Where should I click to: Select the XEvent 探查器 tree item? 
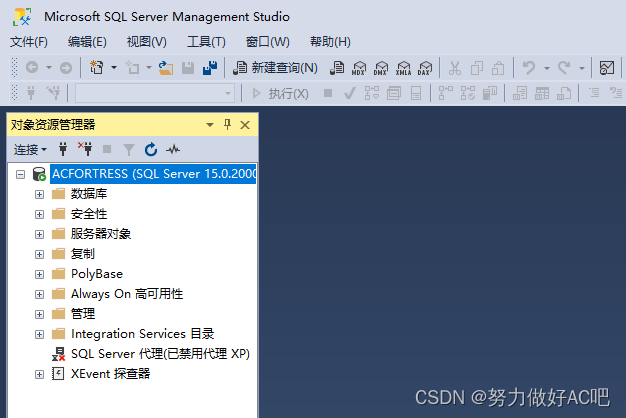point(111,374)
